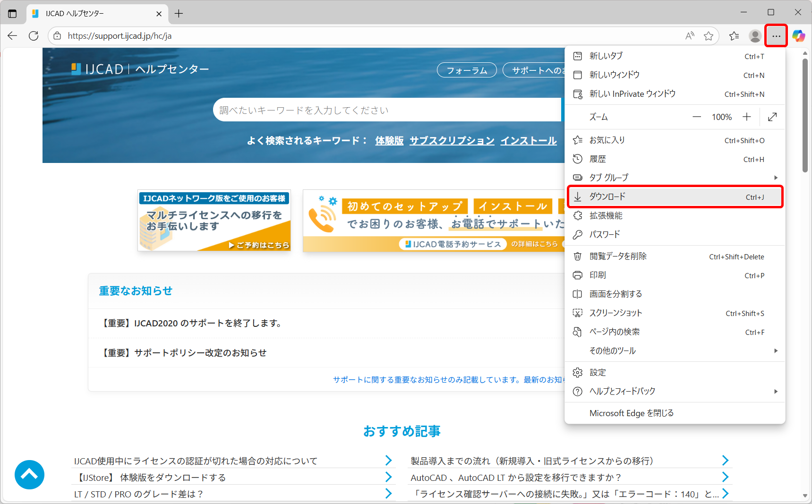
Task: Open Copilot from the toolbar
Action: point(798,36)
